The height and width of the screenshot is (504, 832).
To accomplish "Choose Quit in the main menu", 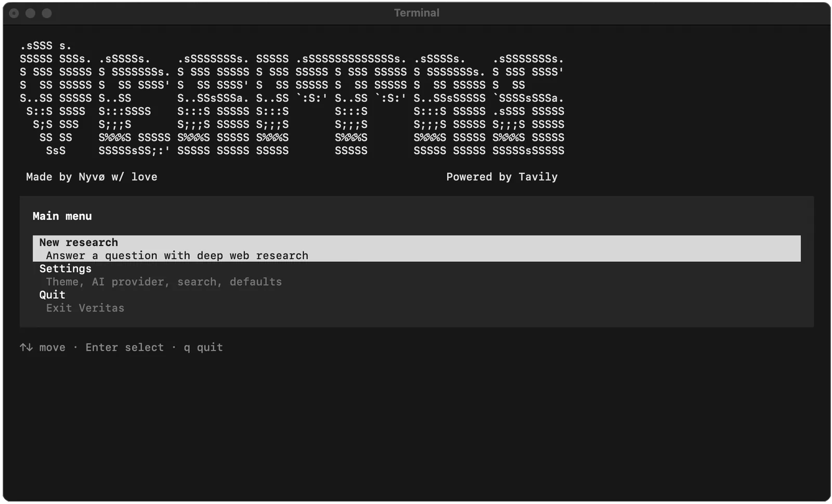I will coord(53,295).
